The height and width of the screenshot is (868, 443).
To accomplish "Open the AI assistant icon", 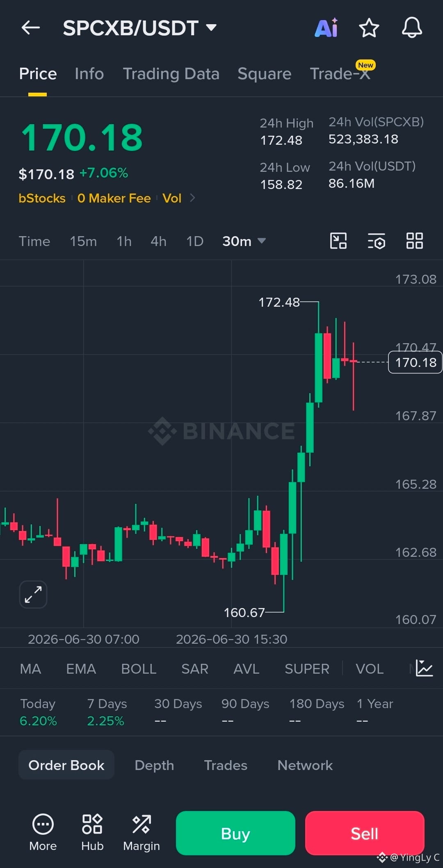I will click(x=327, y=28).
